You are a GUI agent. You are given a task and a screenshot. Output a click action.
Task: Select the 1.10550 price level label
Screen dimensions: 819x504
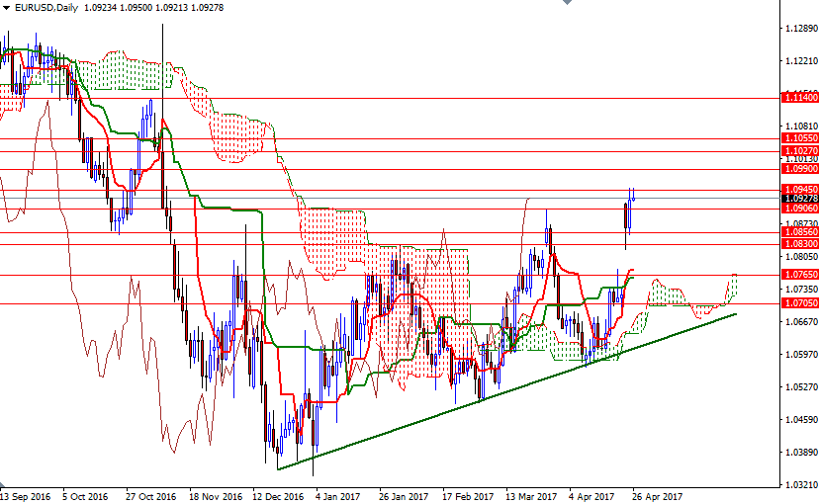pyautogui.click(x=799, y=138)
